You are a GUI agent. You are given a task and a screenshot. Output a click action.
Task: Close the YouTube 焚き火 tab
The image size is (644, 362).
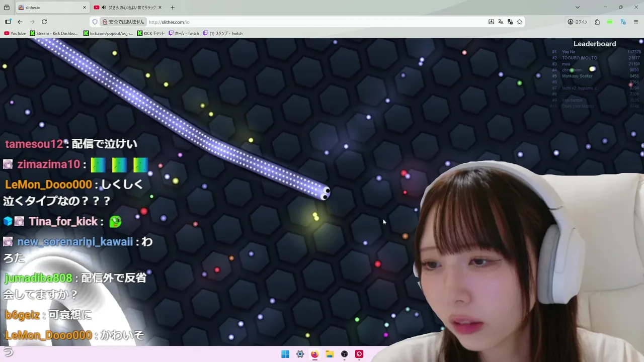[x=160, y=8]
